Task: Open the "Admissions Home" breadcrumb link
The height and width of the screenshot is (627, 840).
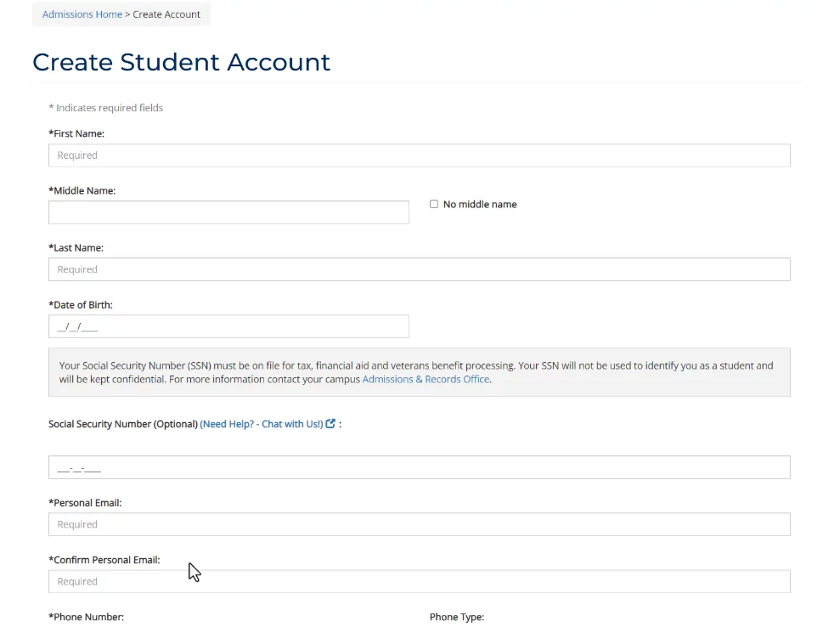Action: click(82, 14)
